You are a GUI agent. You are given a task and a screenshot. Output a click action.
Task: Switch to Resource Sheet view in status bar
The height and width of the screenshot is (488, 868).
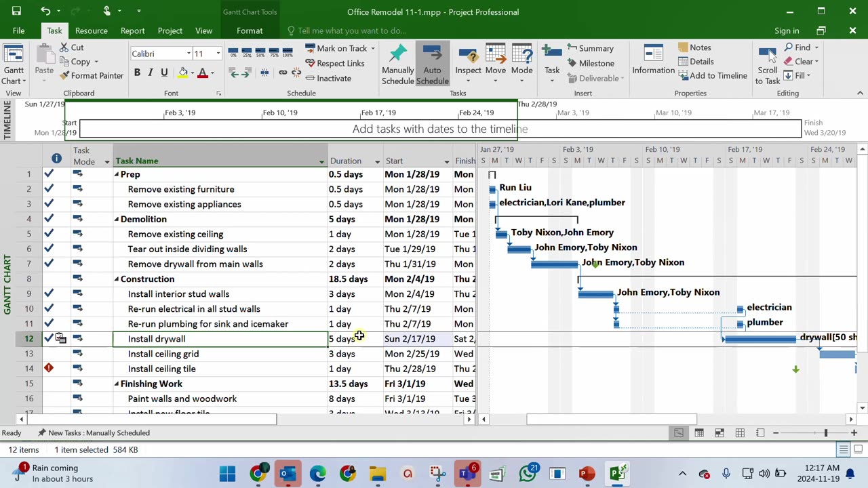tap(740, 432)
